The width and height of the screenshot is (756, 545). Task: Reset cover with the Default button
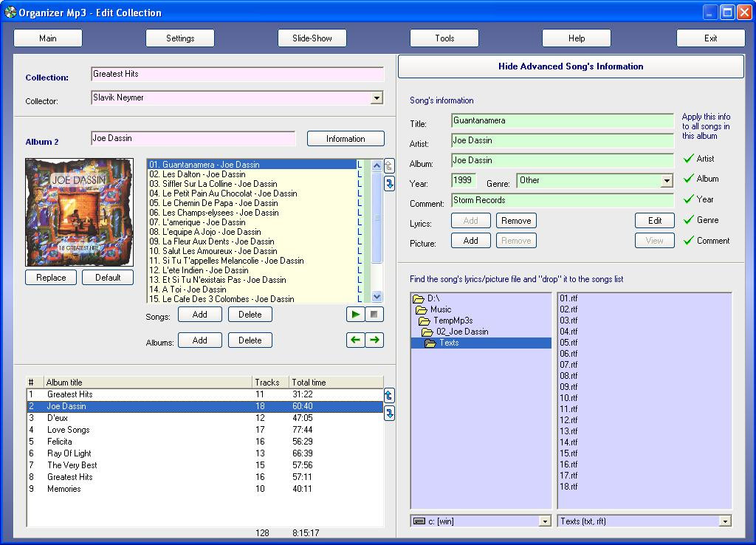pyautogui.click(x=108, y=278)
